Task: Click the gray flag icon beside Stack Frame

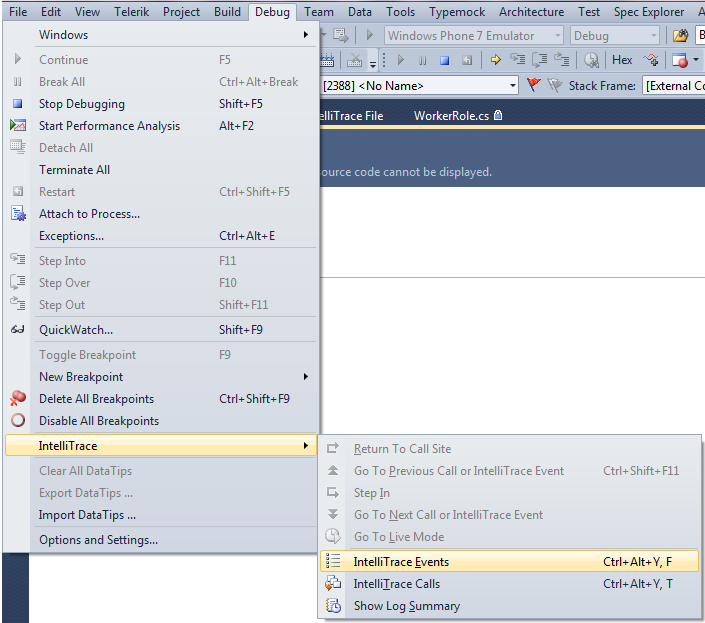Action: tap(555, 85)
